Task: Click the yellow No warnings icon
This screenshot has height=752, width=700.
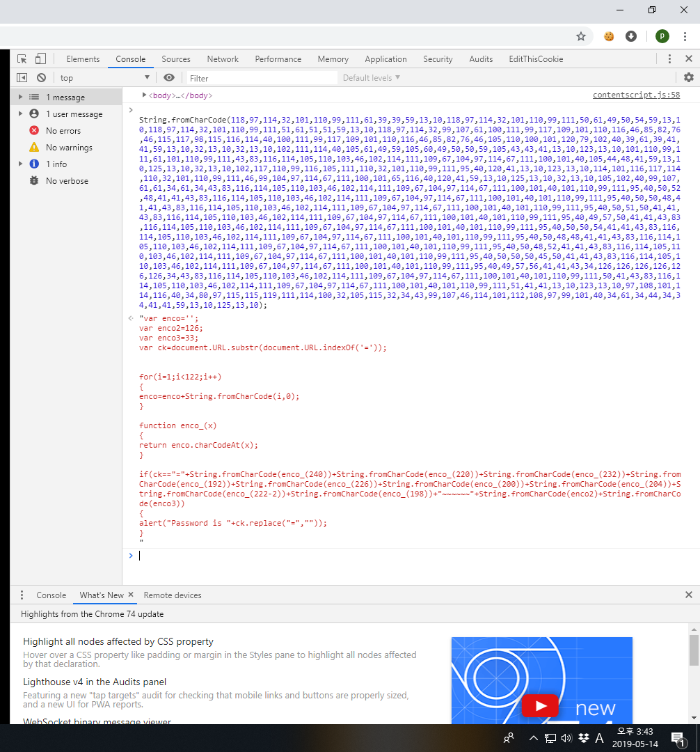Action: click(34, 147)
